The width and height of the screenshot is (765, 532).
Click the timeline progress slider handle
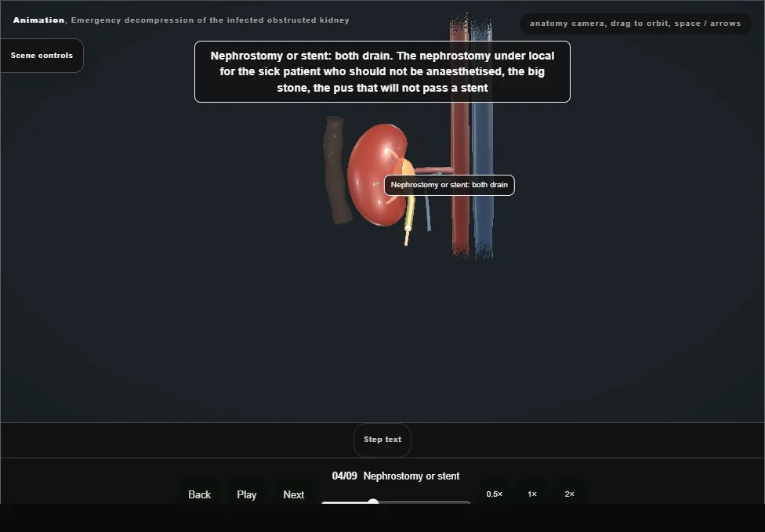(373, 501)
